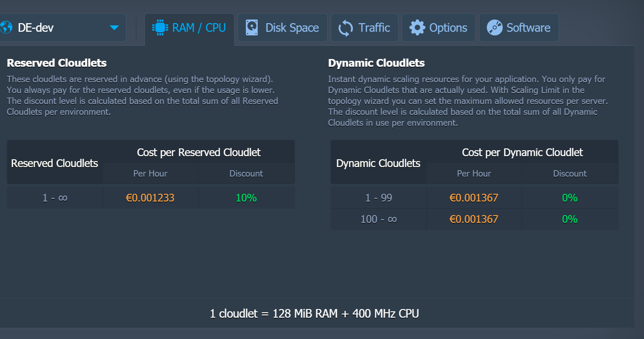The image size is (644, 339).
Task: Click the Options gear icon
Action: [x=417, y=28]
